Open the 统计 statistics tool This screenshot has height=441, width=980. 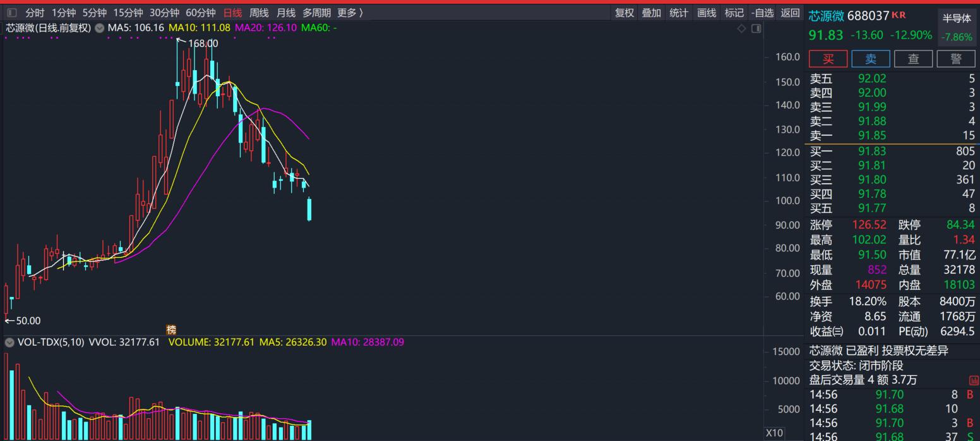pyautogui.click(x=679, y=13)
